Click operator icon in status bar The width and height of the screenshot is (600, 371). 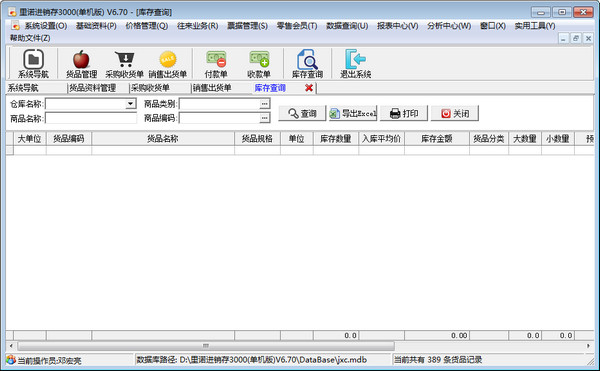[10, 360]
